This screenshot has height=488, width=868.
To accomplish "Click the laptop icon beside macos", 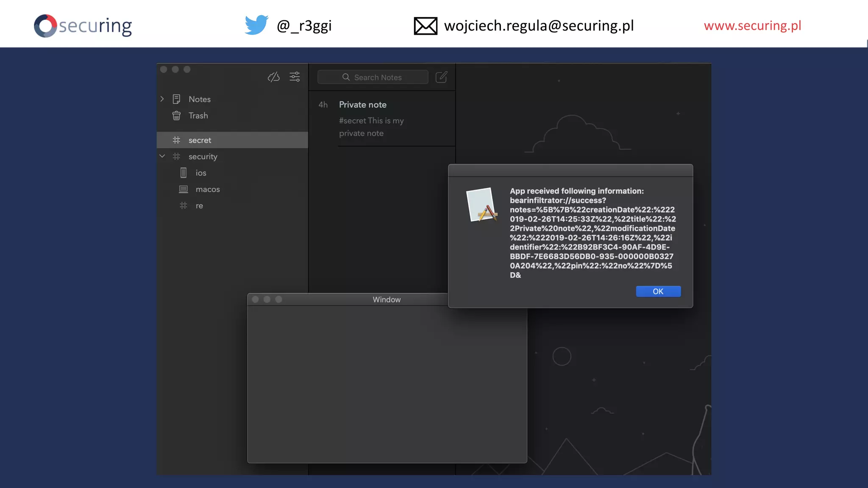I will (x=184, y=189).
